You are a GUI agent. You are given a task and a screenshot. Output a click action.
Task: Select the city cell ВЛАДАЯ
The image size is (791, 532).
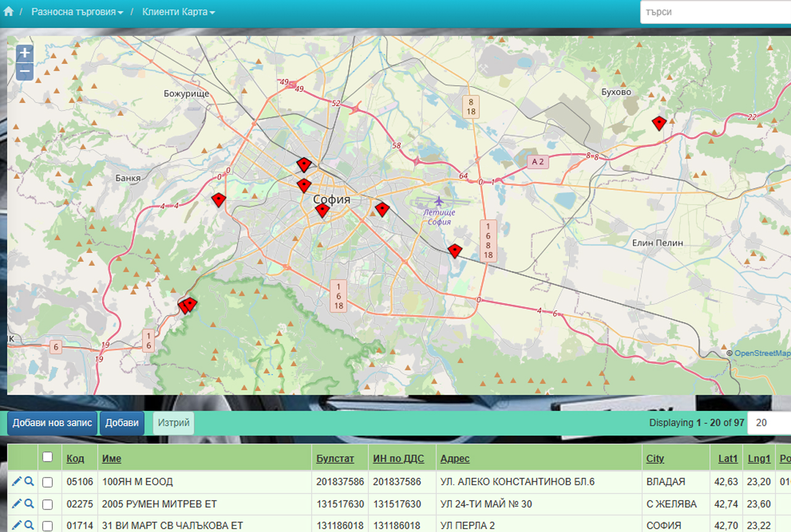pos(676,481)
